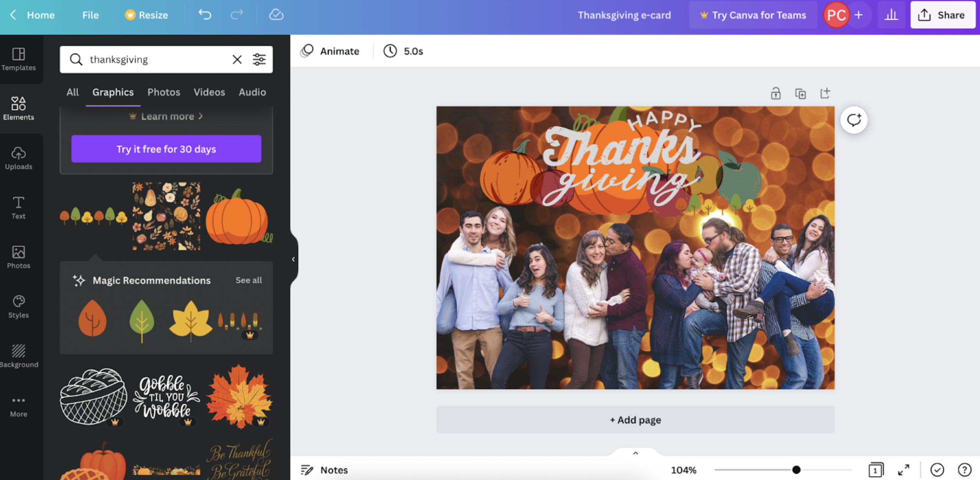Click the + Add page bar
980x480 pixels.
pyautogui.click(x=635, y=420)
